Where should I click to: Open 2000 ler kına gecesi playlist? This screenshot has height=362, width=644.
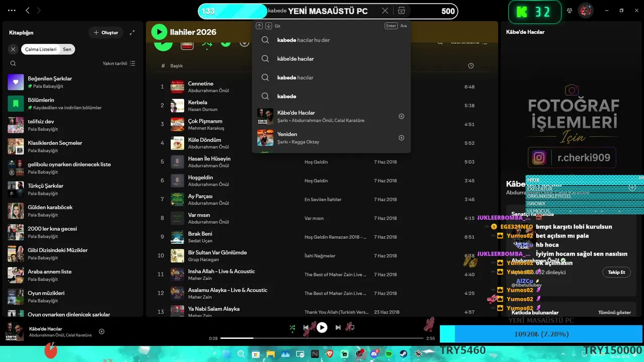(x=73, y=232)
